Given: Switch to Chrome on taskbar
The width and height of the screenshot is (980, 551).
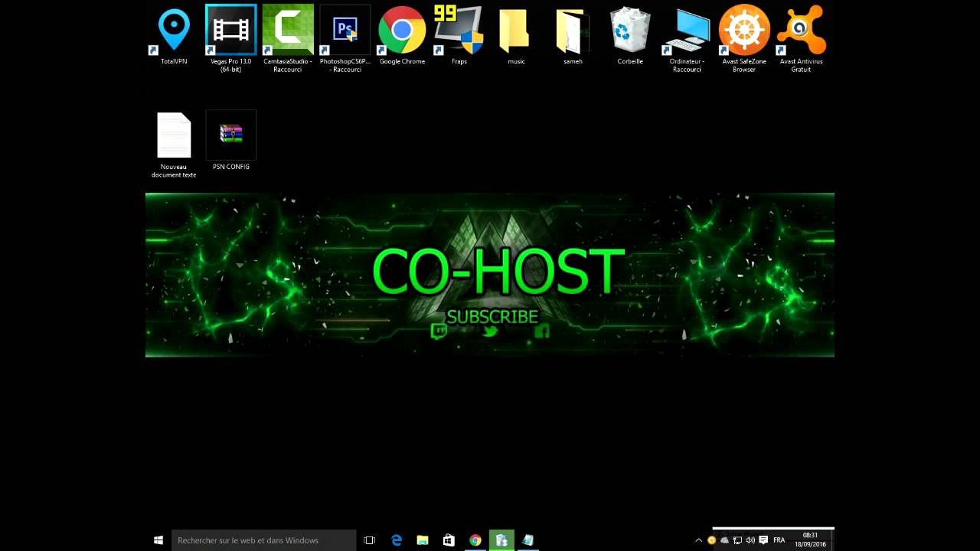Looking at the screenshot, I should coord(475,540).
